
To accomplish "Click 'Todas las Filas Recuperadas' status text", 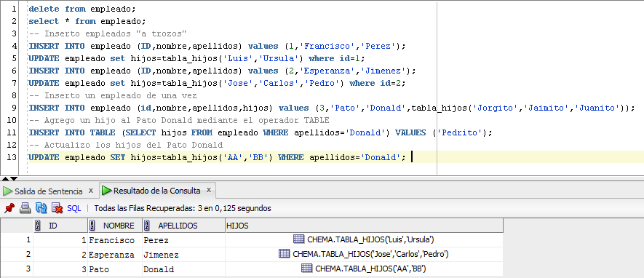I will point(183,208).
